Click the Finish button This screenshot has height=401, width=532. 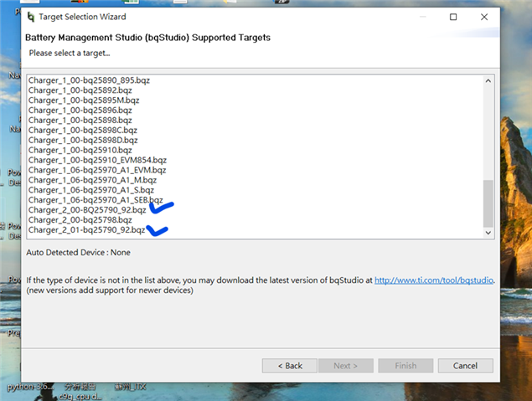(405, 366)
